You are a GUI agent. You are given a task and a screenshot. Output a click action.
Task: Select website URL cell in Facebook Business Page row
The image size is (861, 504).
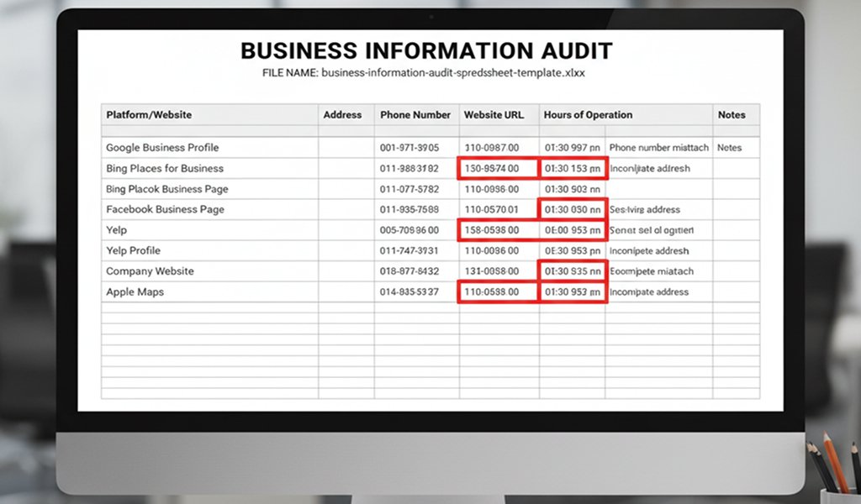coord(499,209)
